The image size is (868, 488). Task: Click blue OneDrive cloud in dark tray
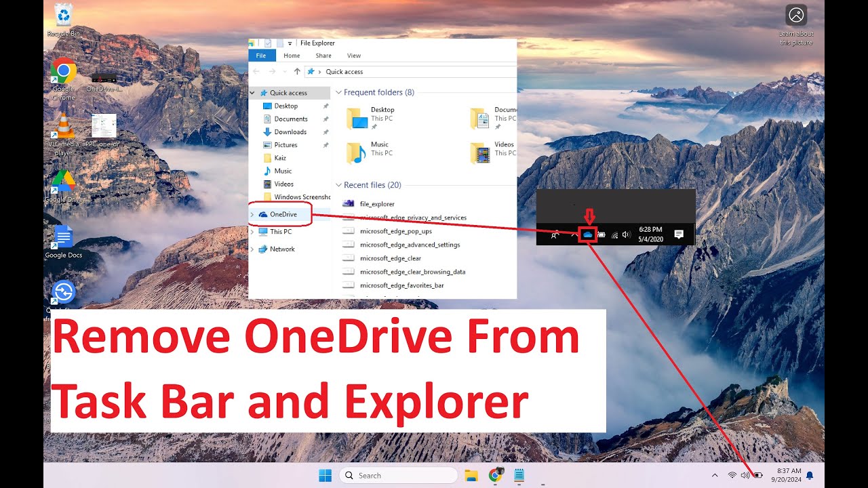588,235
